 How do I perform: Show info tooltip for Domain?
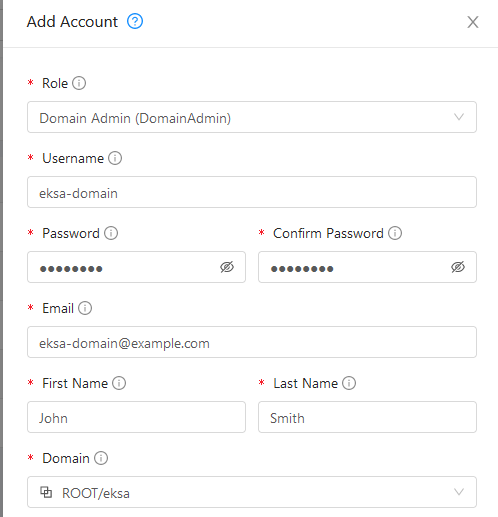coord(101,458)
